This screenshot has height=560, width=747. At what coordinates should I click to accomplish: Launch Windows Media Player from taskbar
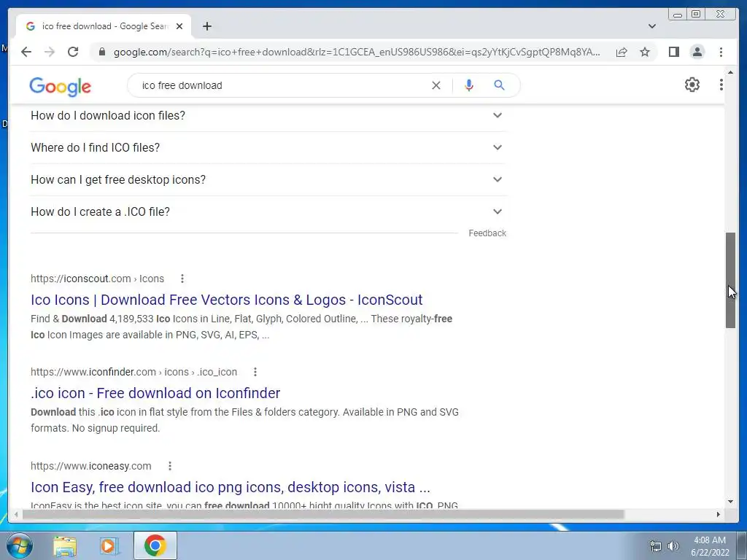pyautogui.click(x=109, y=545)
